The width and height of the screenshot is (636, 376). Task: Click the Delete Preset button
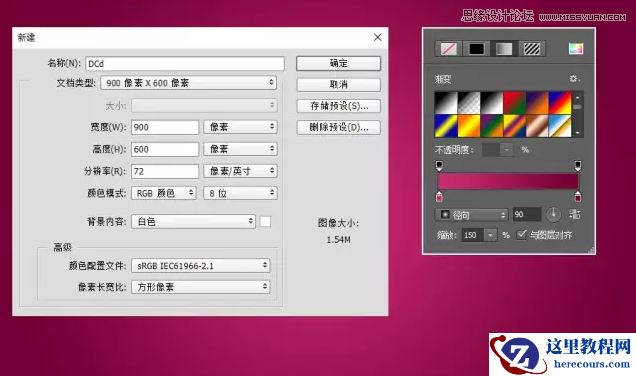[338, 127]
